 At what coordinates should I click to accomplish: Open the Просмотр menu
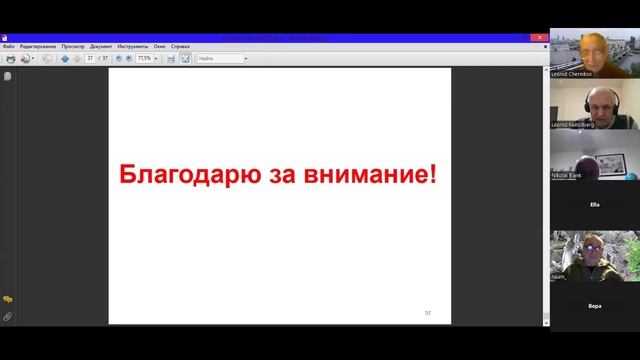[73, 47]
